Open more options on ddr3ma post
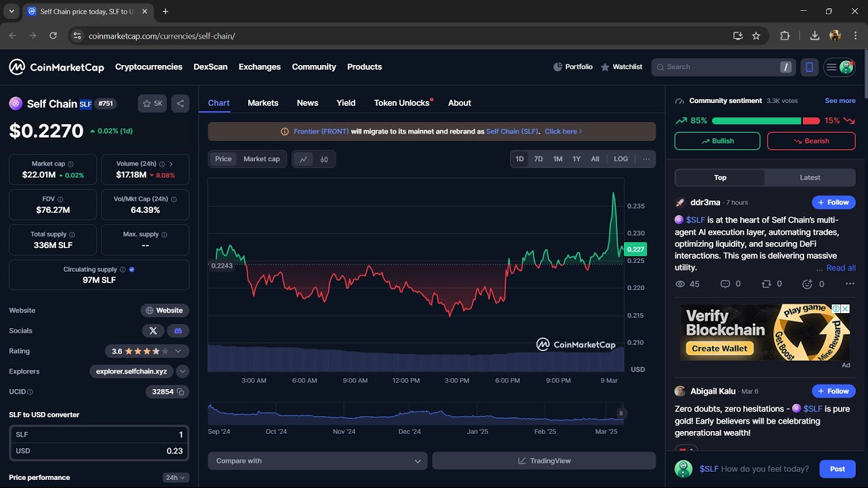Image resolution: width=868 pixels, height=488 pixels. pyautogui.click(x=850, y=284)
